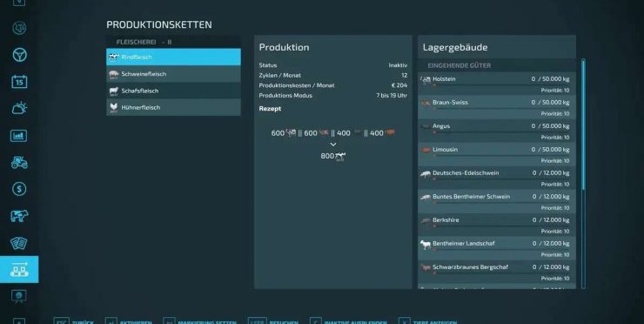Image resolution: width=644 pixels, height=324 pixels.
Task: Click the Zurück button in bottom bar
Action: pos(73,321)
